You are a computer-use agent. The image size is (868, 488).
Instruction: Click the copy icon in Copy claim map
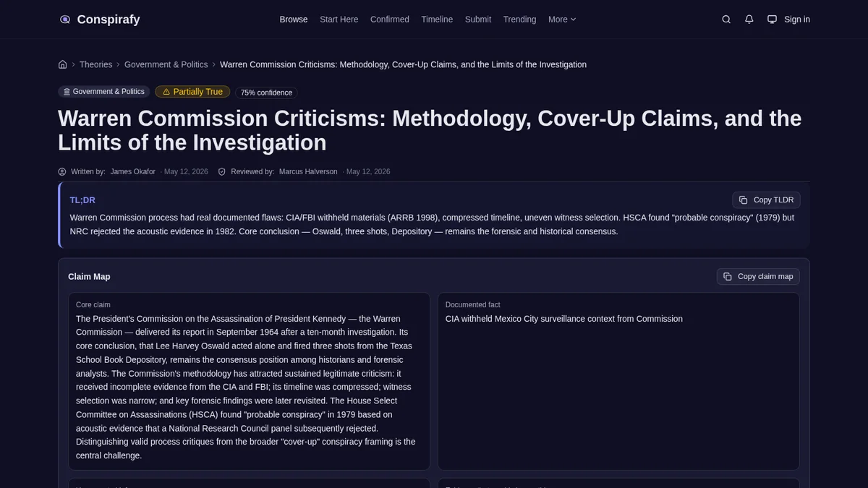[728, 276]
